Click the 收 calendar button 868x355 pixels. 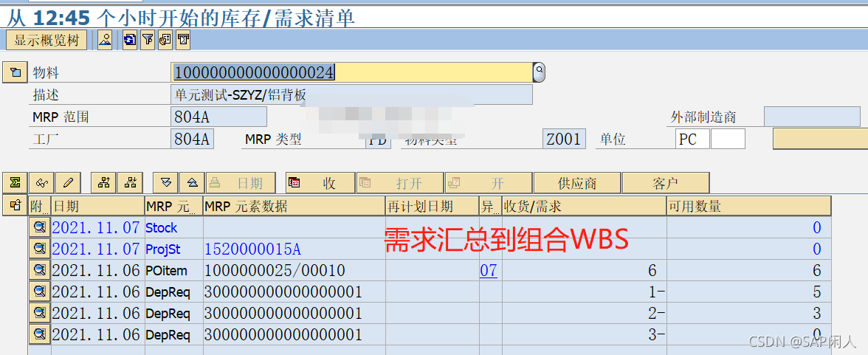coord(320,183)
